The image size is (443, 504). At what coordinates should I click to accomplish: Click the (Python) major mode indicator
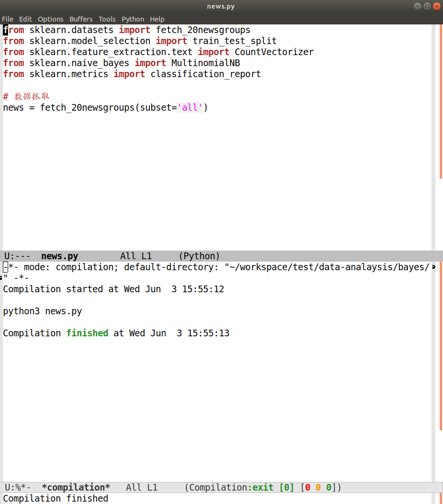pos(201,256)
